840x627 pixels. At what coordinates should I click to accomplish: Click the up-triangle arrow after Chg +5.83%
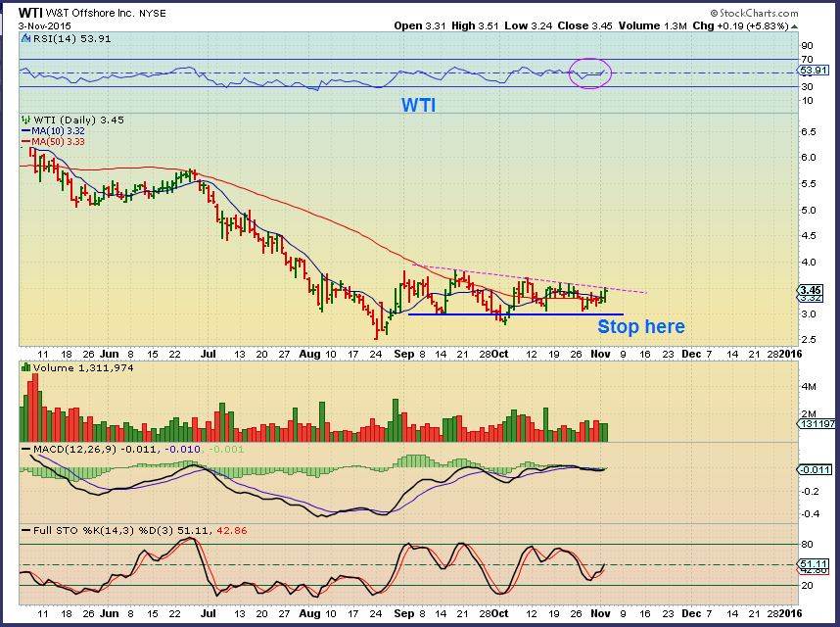pos(794,25)
